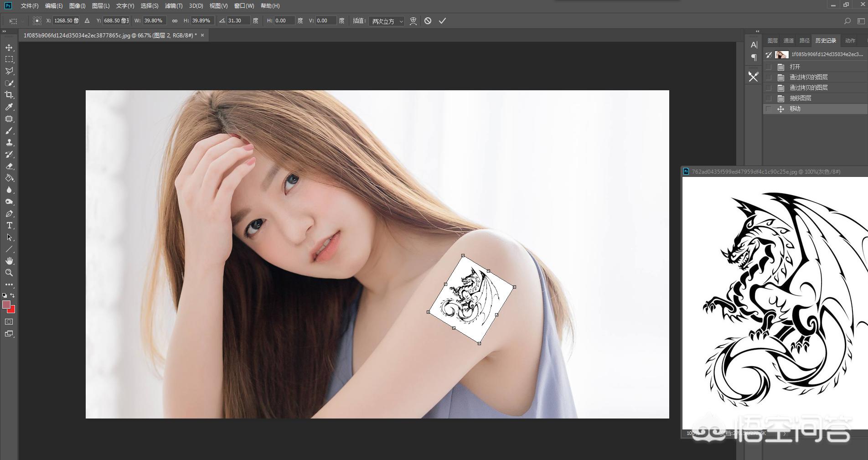Select the Hand tool

(x=9, y=261)
